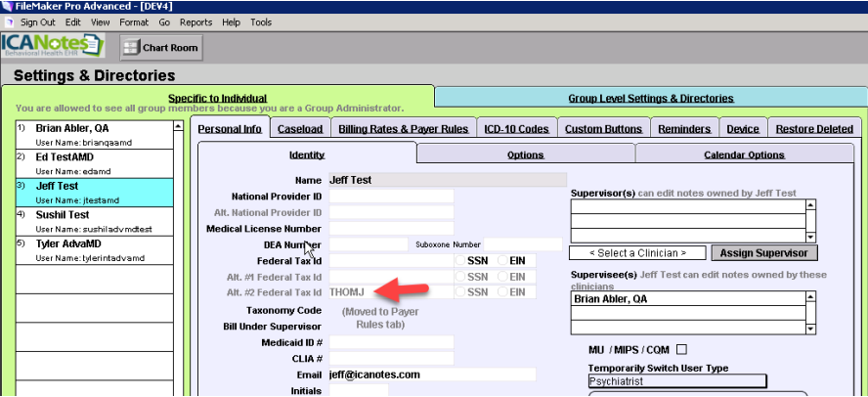This screenshot has height=397, width=868.
Task: Open Temporarily Switch User Type dropdown
Action: pyautogui.click(x=677, y=381)
